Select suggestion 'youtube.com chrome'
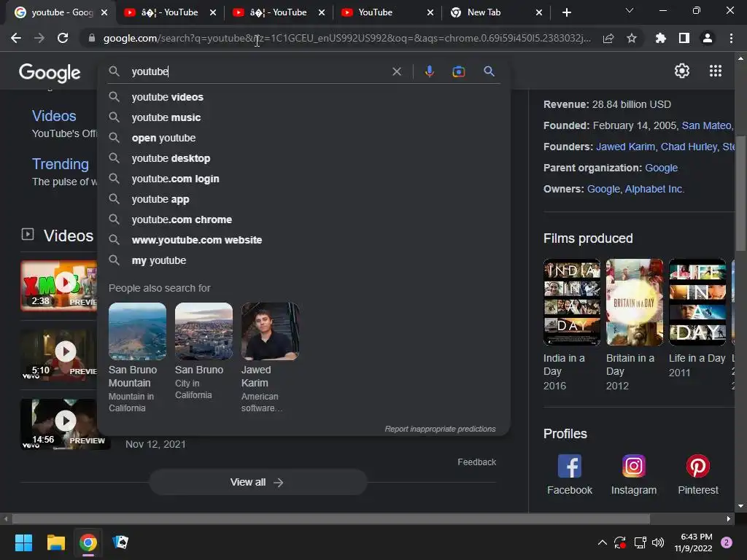The image size is (747, 560). [304, 220]
